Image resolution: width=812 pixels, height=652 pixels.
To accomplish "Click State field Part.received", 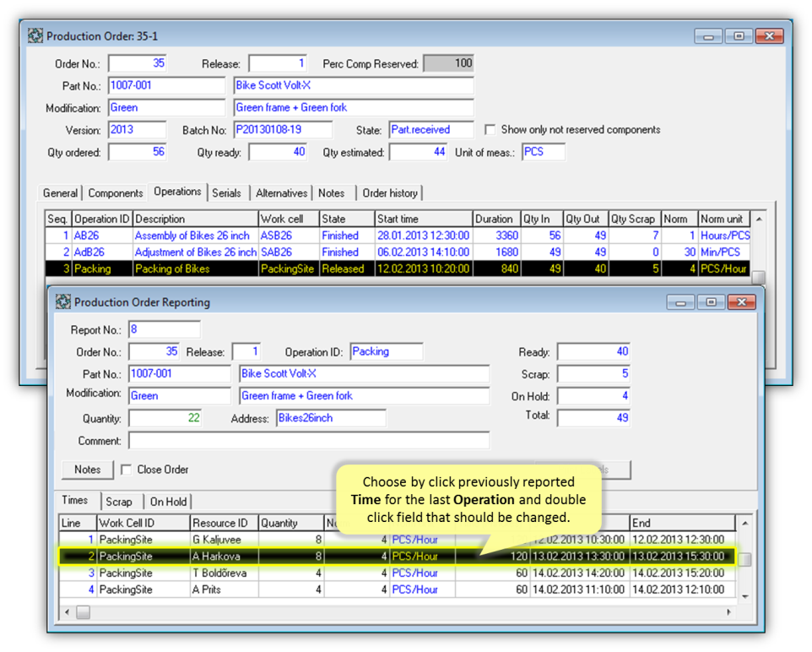I will (431, 129).
